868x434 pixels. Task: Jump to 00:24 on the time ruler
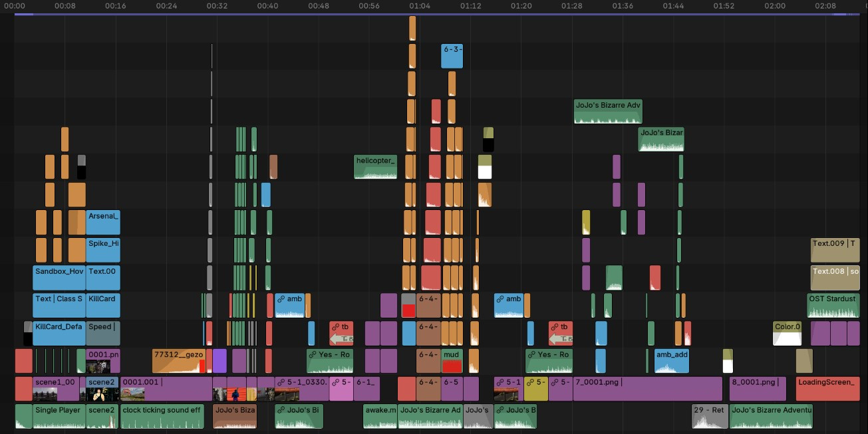[166, 6]
